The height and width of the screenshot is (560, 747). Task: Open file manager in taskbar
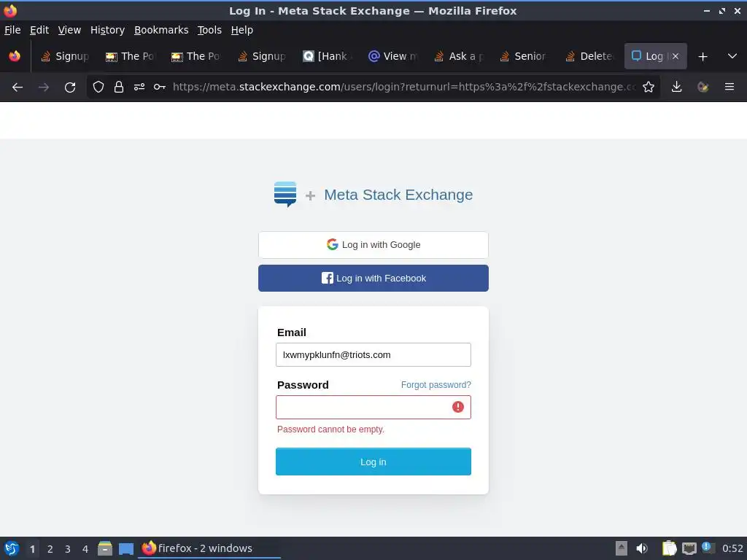pyautogui.click(x=105, y=548)
